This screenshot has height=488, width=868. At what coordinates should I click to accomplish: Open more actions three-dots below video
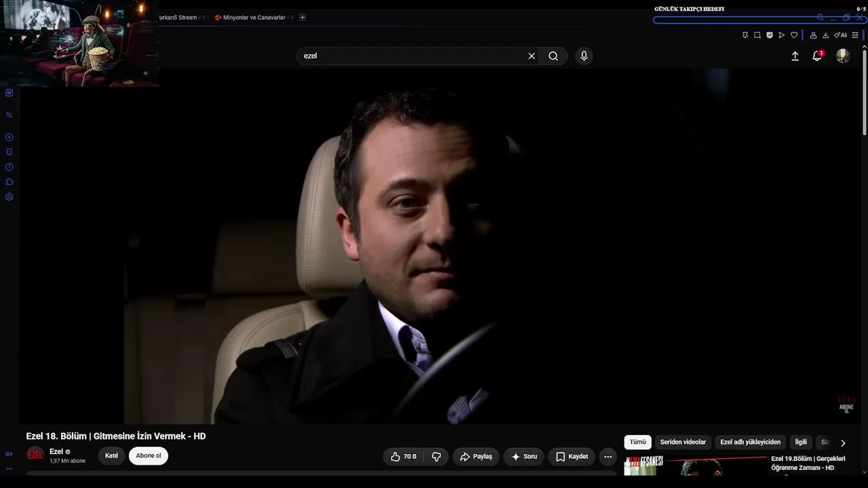point(608,457)
